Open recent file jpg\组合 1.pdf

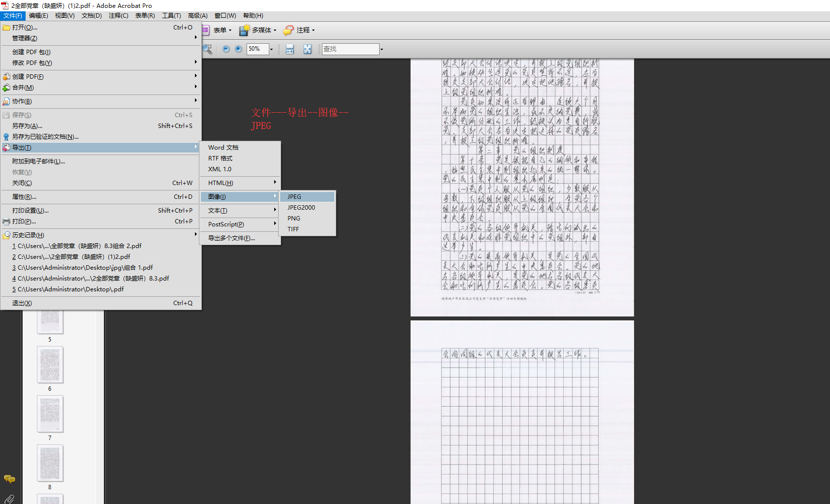click(100, 267)
